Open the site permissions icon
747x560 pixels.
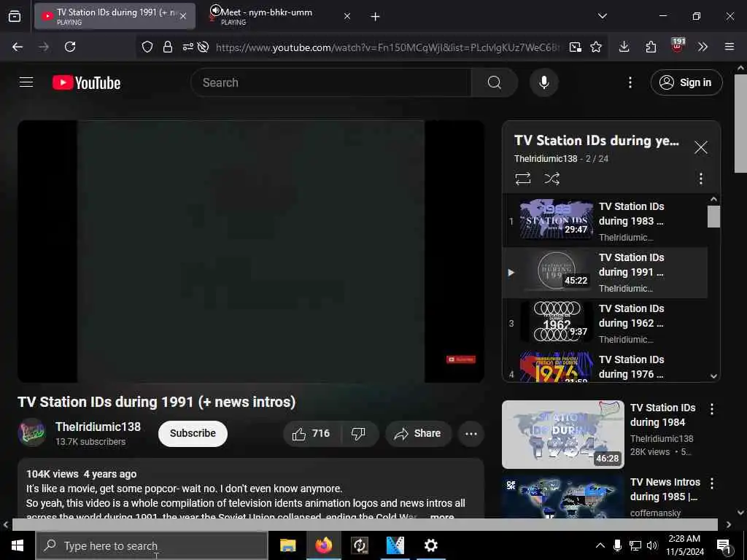pos(187,47)
